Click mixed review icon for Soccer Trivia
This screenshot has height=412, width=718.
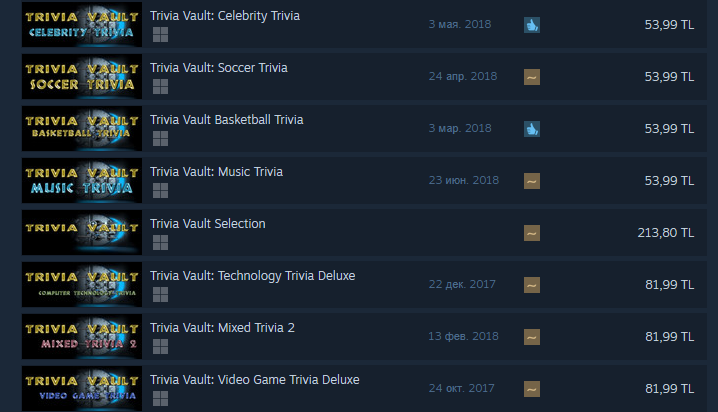[532, 77]
